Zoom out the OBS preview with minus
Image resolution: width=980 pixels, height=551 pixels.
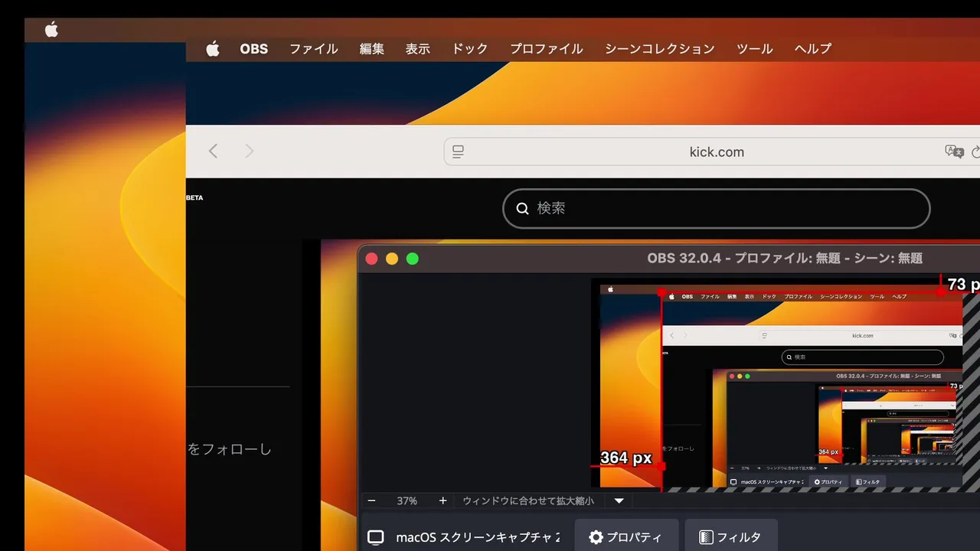(371, 500)
